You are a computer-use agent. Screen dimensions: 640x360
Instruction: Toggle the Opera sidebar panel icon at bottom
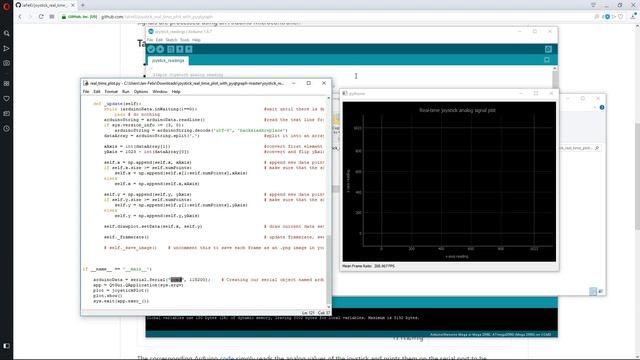coord(6,346)
